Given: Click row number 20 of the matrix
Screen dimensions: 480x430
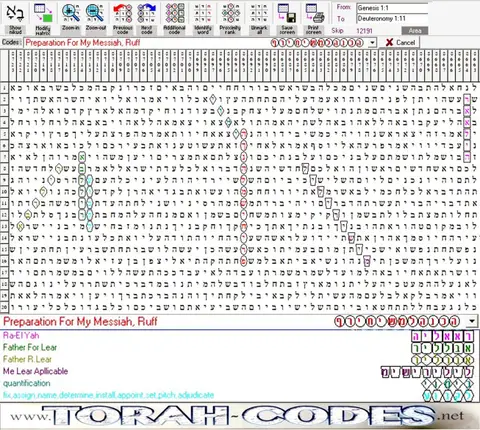Looking at the screenshot, I should point(4,307).
